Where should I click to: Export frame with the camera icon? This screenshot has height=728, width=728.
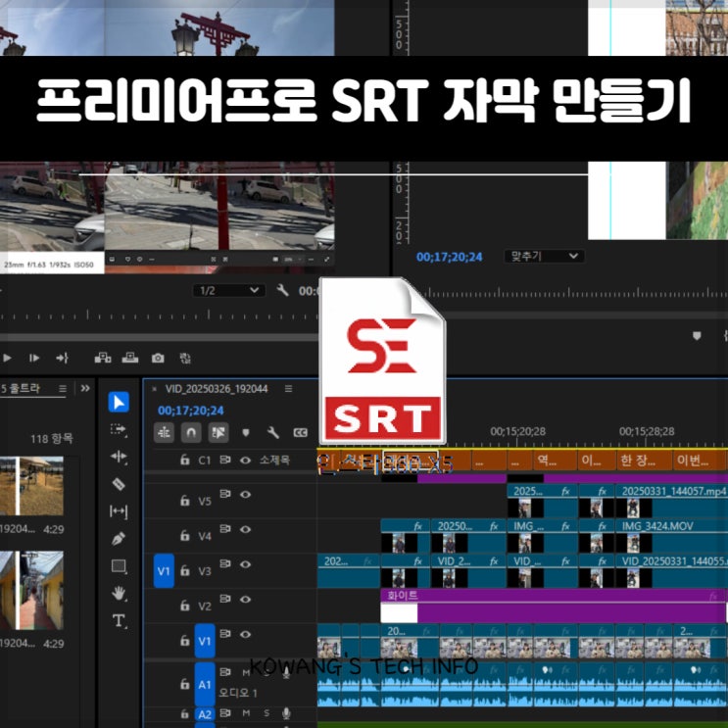click(x=158, y=358)
